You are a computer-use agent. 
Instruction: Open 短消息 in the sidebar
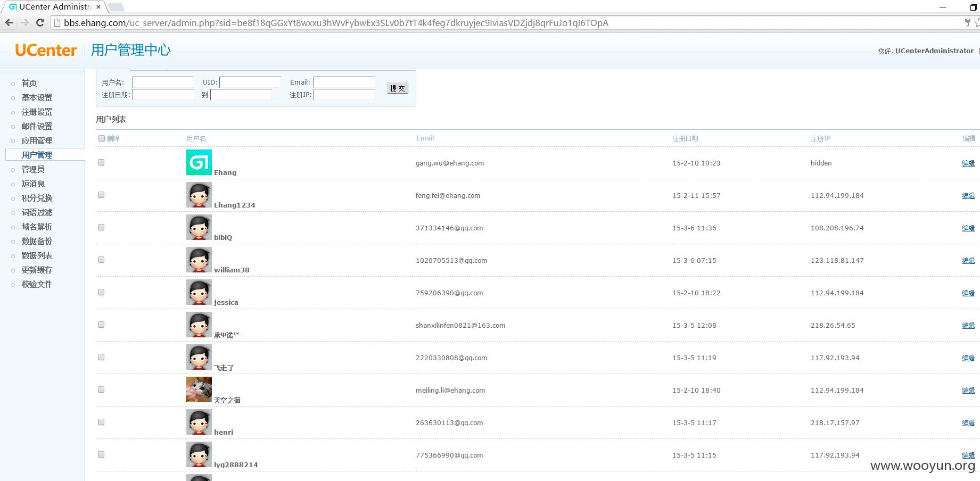pyautogui.click(x=33, y=184)
